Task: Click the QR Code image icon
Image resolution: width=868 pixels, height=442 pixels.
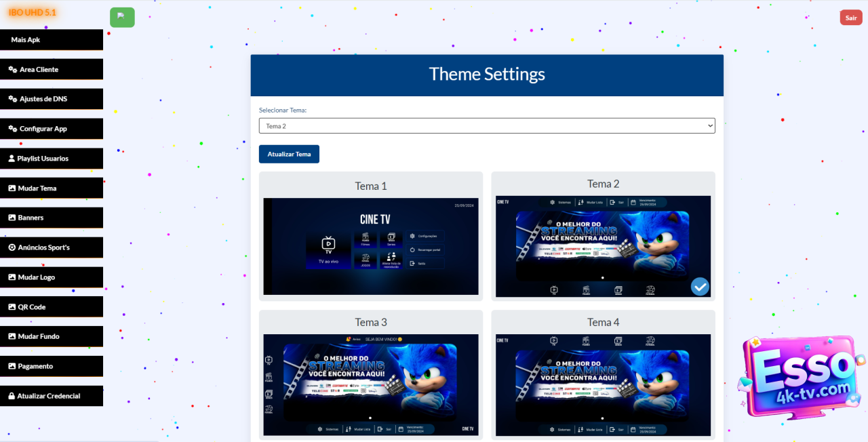Action: [12, 307]
